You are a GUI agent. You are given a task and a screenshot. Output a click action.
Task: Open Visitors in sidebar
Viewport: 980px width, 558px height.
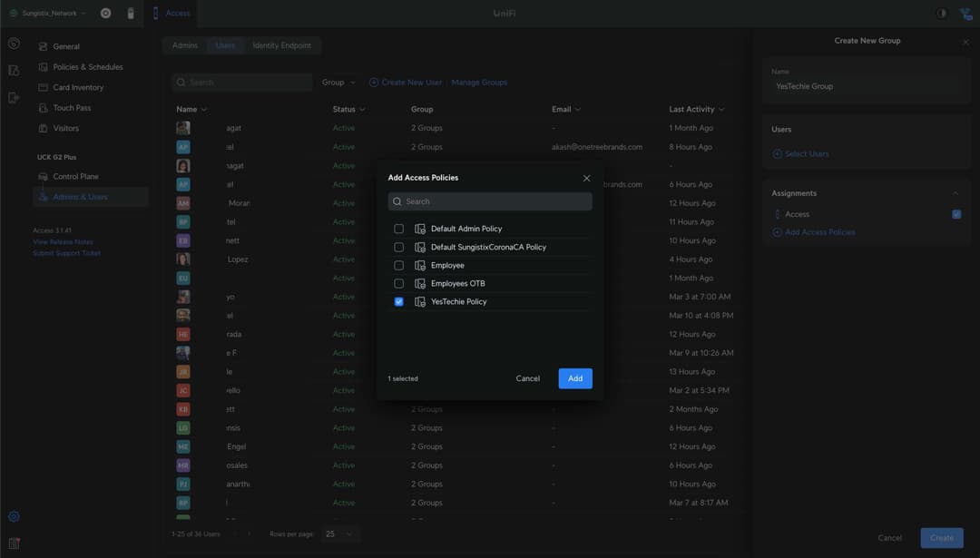point(65,128)
